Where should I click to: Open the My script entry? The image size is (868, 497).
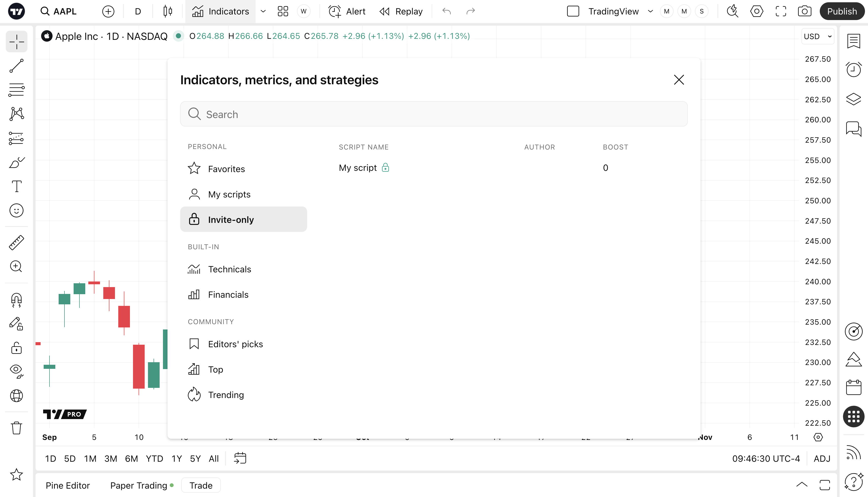click(357, 168)
